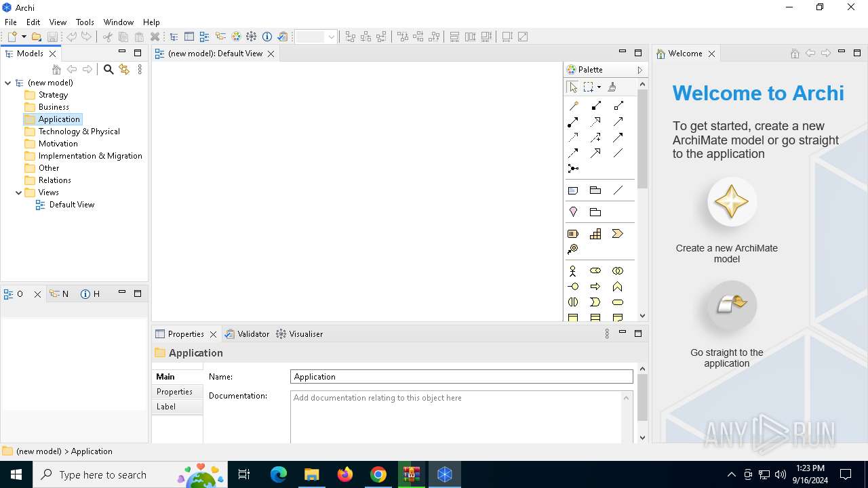Pick the Triggering relation tool
The image size is (868, 488).
click(x=618, y=138)
